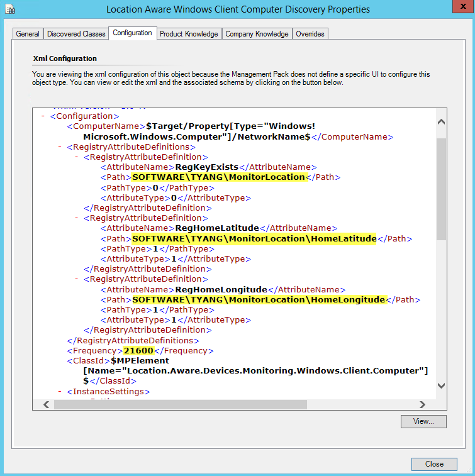Image resolution: width=475 pixels, height=476 pixels.
Task: Switch to Discovered Classes tab
Action: tap(76, 34)
